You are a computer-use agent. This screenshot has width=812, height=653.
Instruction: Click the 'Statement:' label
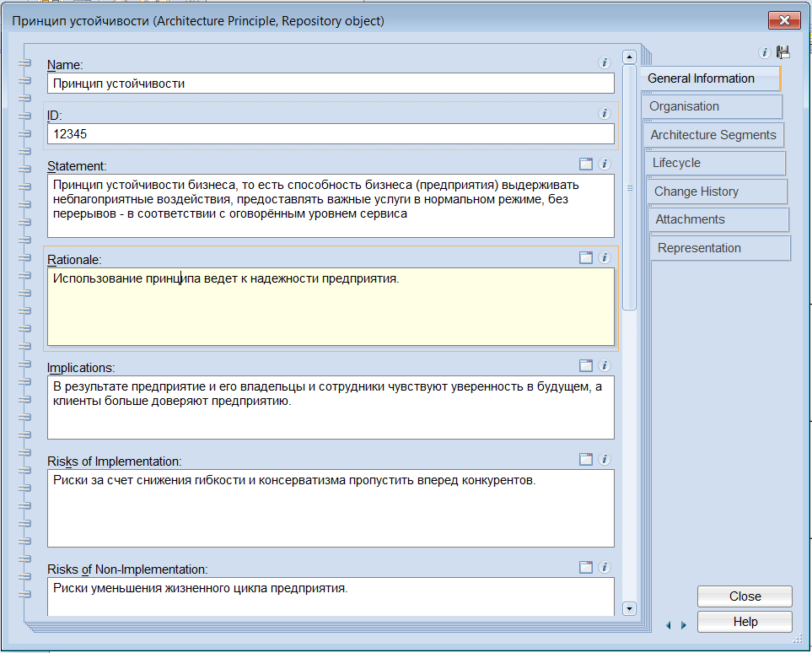pos(77,166)
